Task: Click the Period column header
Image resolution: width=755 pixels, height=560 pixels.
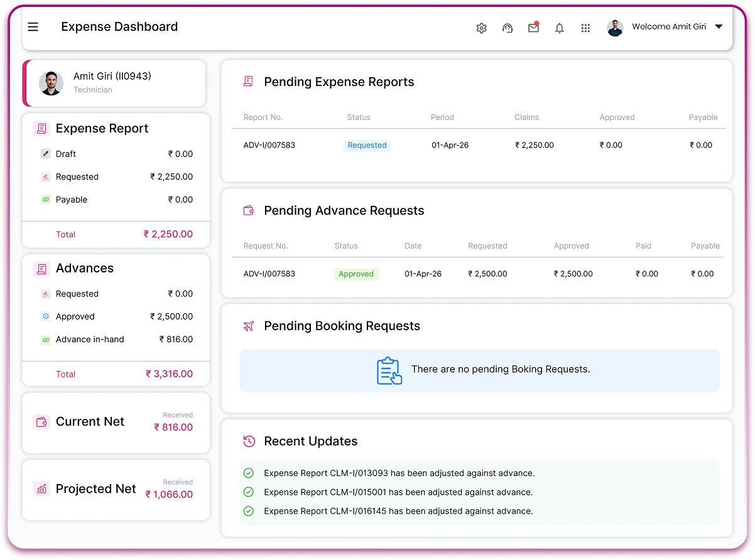Action: [x=442, y=117]
